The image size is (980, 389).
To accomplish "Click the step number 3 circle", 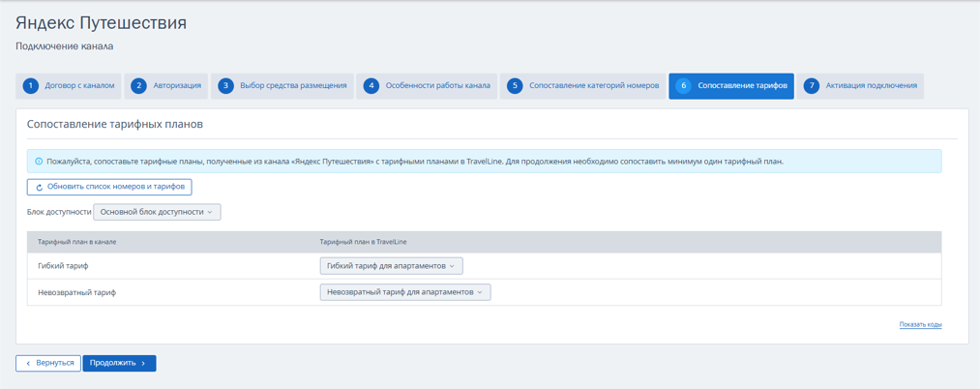I will [x=225, y=86].
